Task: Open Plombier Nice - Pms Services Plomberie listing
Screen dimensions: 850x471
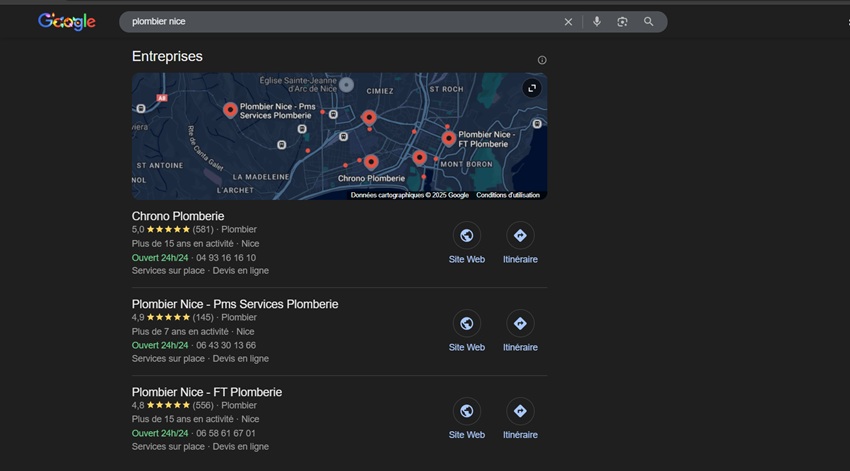Action: point(235,304)
